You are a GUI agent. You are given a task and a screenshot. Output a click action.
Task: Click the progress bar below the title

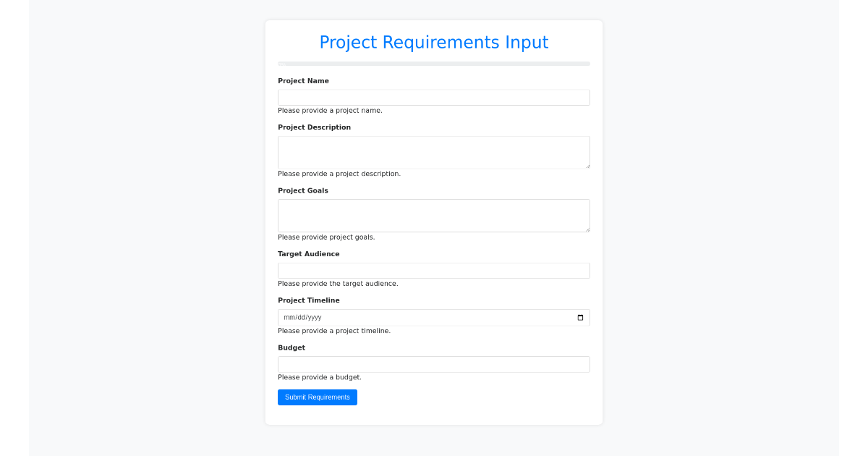[434, 64]
